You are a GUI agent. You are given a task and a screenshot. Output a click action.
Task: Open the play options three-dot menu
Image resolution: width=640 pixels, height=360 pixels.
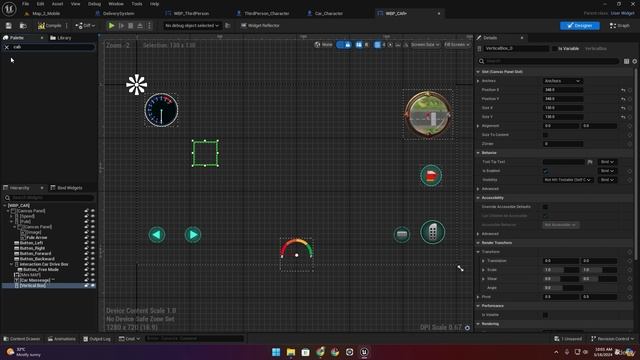[x=149, y=26]
